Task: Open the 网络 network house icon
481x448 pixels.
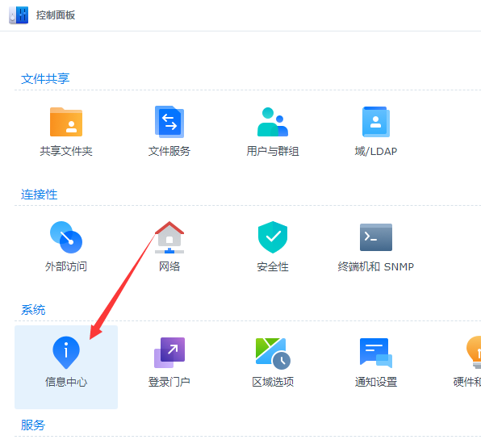Action: [169, 237]
